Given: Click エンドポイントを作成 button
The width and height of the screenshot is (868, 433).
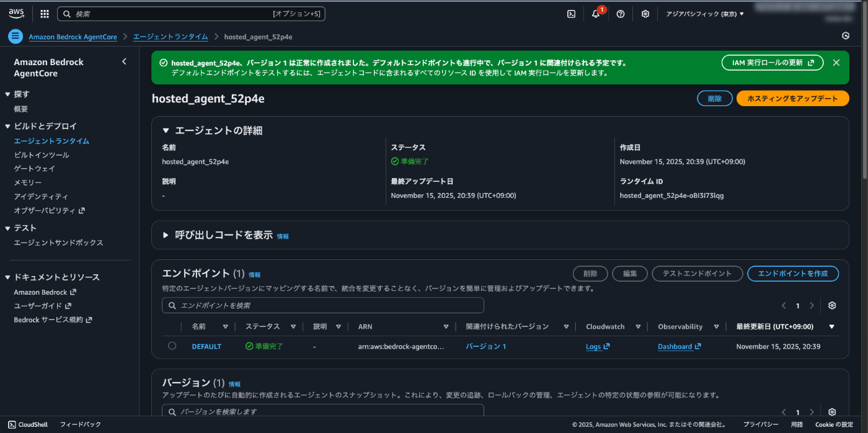Looking at the screenshot, I should click(793, 274).
